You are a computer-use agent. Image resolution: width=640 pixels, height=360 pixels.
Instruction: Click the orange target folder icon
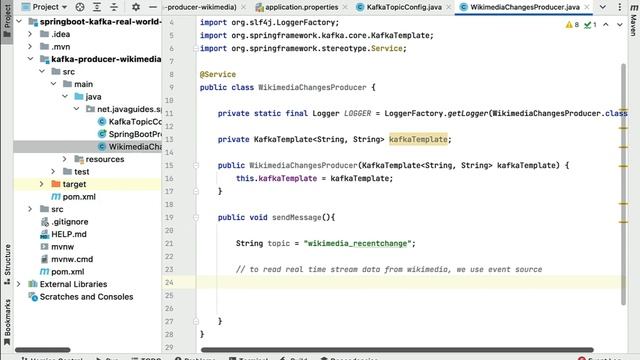point(56,184)
